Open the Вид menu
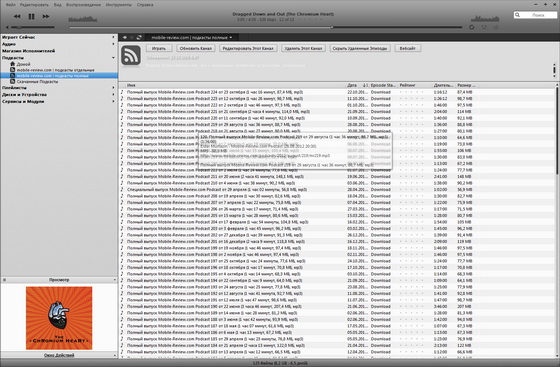The image size is (560, 367). click(x=58, y=5)
